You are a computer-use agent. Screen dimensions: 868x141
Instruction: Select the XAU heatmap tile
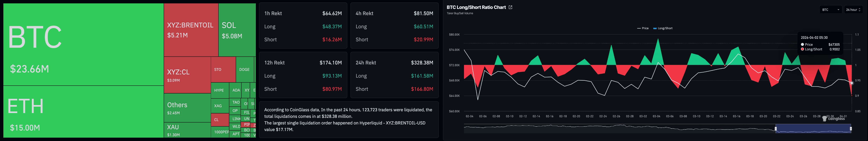(x=187, y=130)
